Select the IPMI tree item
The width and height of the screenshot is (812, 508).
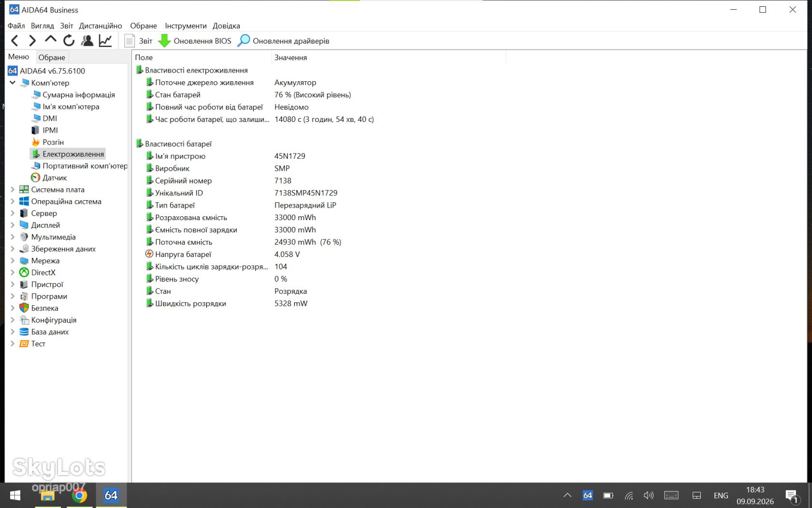coord(44,130)
